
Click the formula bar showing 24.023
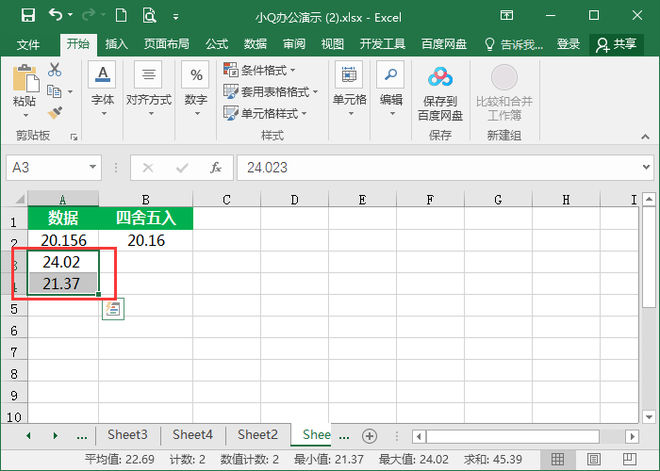point(438,168)
